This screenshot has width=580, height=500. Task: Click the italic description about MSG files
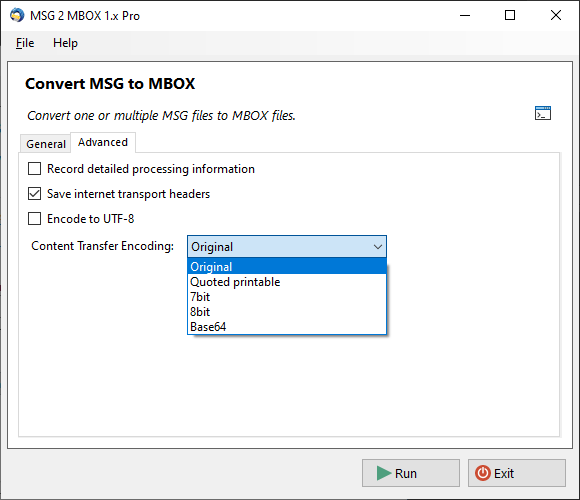click(161, 116)
